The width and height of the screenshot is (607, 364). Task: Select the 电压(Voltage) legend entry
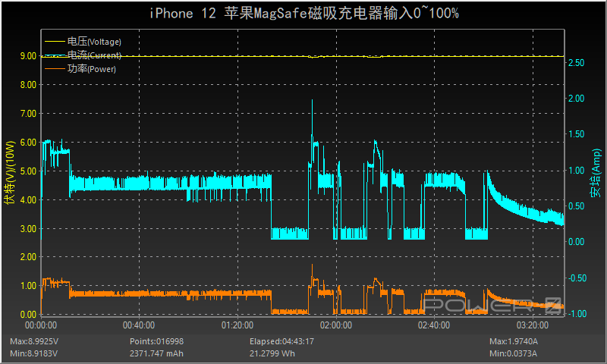tap(83, 42)
